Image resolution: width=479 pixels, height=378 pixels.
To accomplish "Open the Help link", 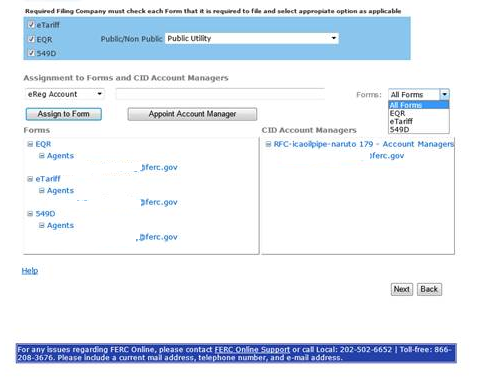I will (30, 271).
